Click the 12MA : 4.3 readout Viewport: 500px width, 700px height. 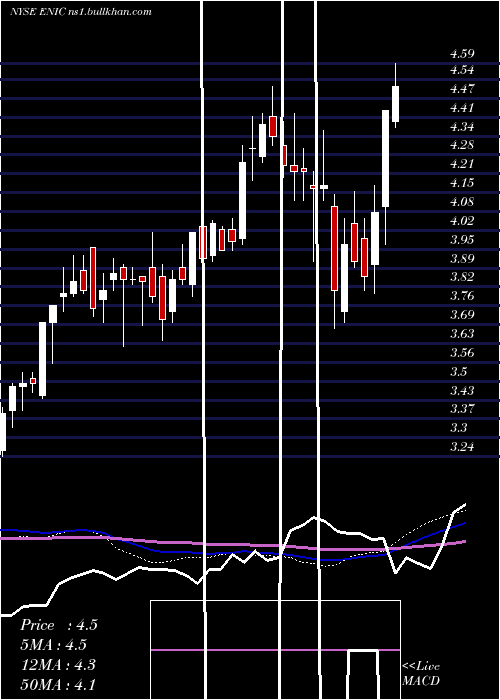pos(58,665)
